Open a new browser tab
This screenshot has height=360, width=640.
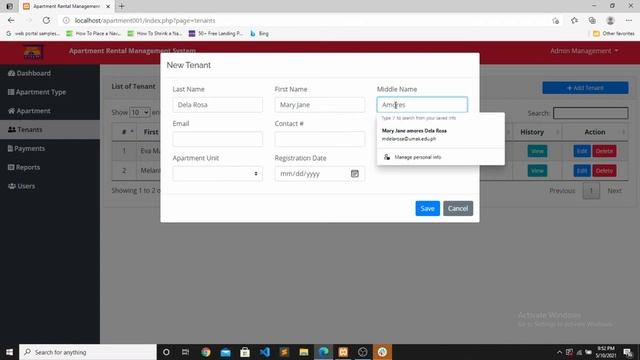coord(122,6)
